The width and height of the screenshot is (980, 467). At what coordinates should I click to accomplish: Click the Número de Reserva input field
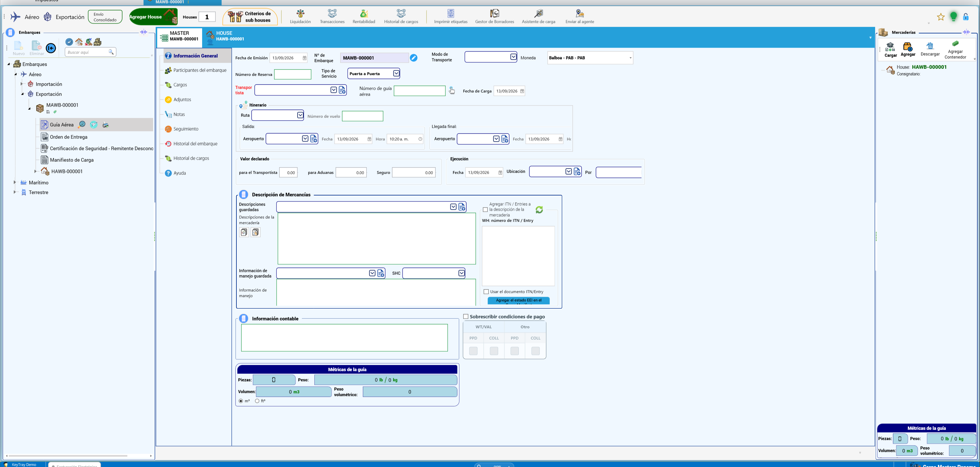click(292, 75)
